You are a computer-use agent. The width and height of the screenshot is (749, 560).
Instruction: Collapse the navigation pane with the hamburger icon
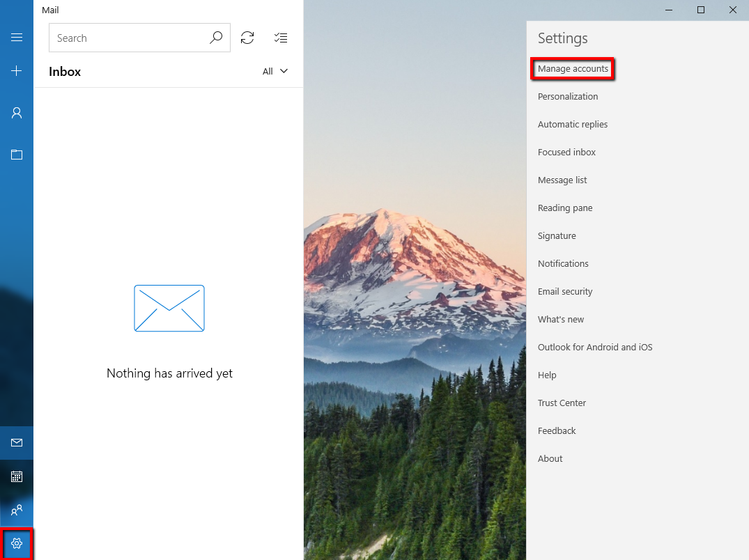click(x=16, y=38)
